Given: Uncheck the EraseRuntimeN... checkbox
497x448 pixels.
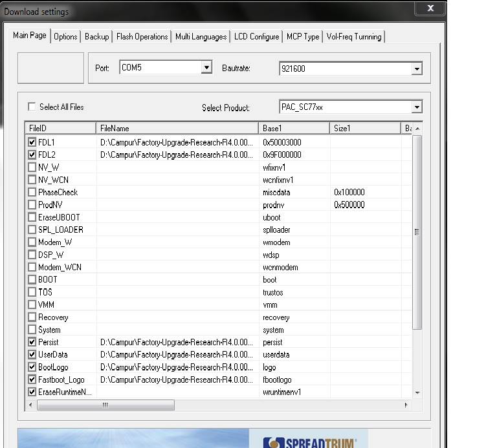Looking at the screenshot, I should (x=32, y=392).
